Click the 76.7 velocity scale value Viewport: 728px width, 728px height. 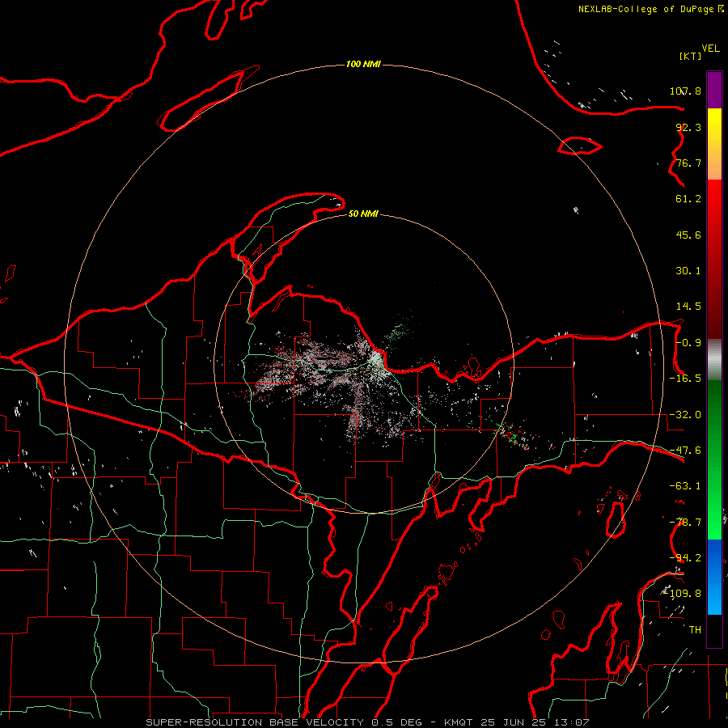(x=688, y=163)
